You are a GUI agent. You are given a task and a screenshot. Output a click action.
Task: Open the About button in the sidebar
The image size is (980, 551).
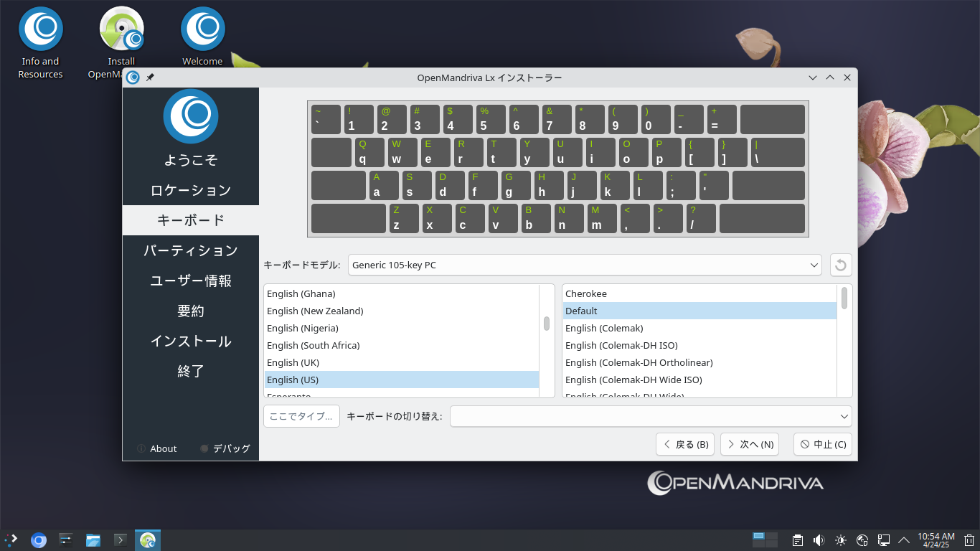[157, 448]
